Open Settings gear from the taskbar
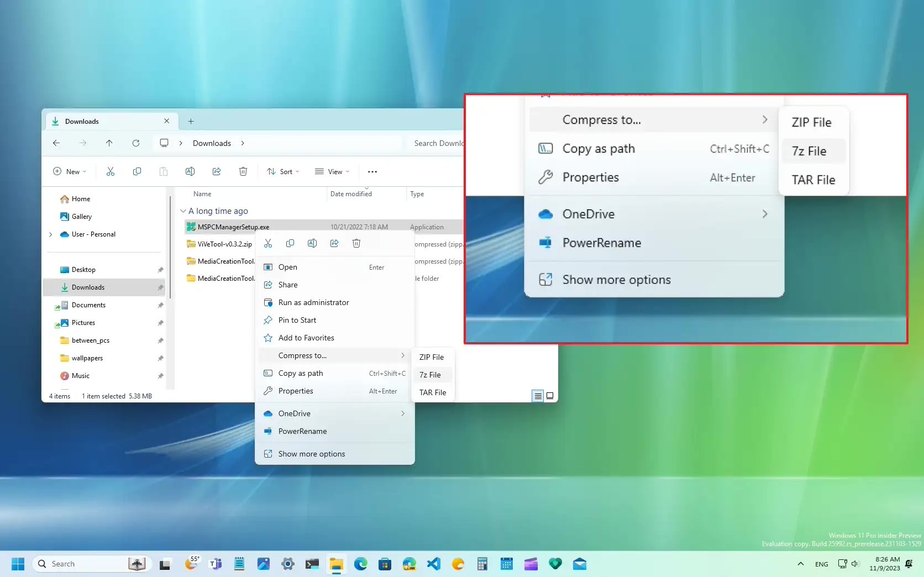 pyautogui.click(x=288, y=564)
